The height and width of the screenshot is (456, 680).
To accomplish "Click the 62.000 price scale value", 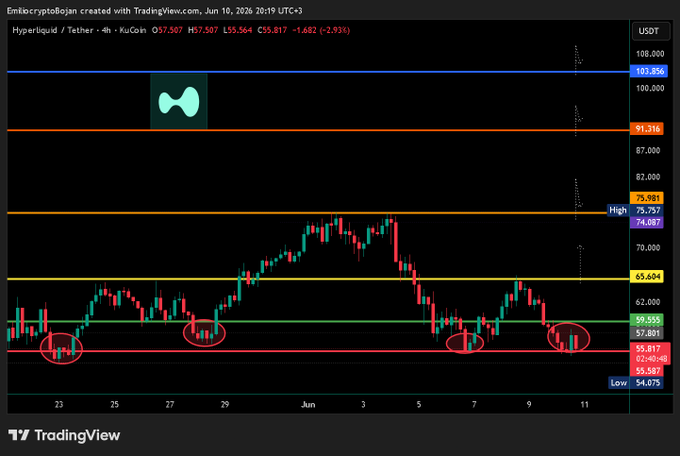I will (648, 302).
